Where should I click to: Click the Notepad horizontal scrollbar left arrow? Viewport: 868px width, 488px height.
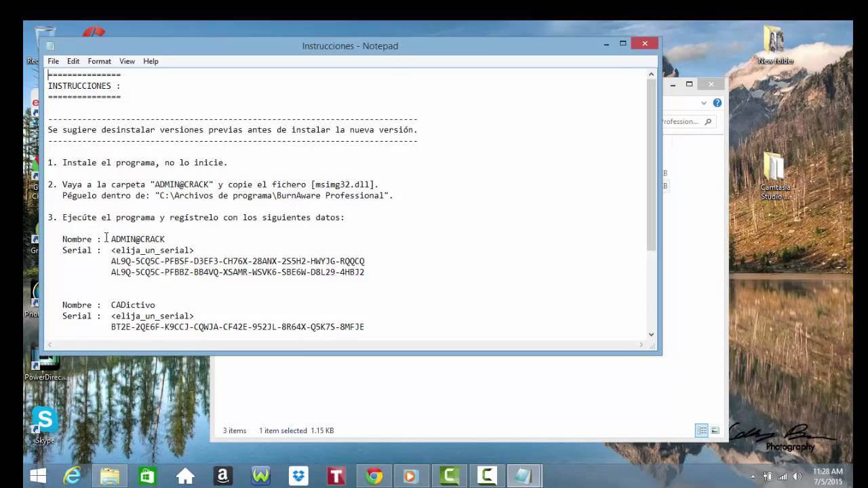(x=49, y=345)
